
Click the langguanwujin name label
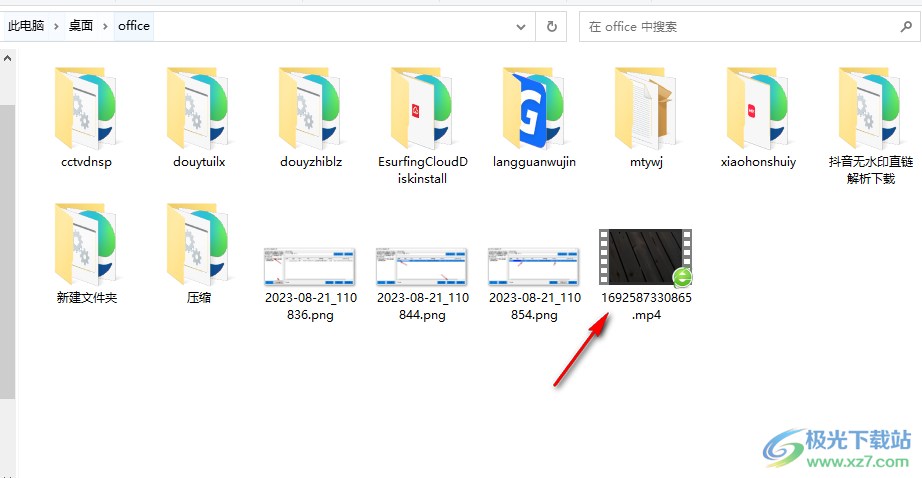(535, 162)
